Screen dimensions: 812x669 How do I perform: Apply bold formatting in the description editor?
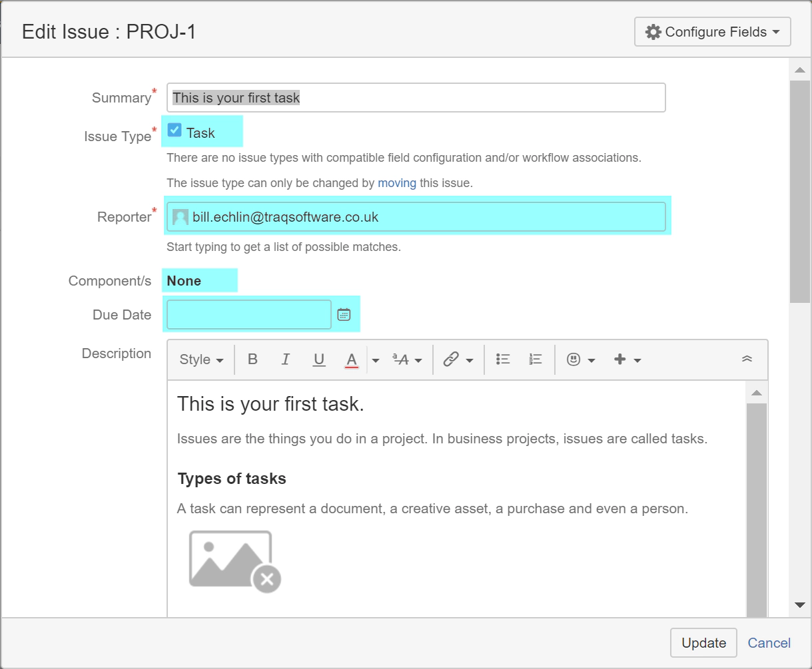(x=252, y=359)
